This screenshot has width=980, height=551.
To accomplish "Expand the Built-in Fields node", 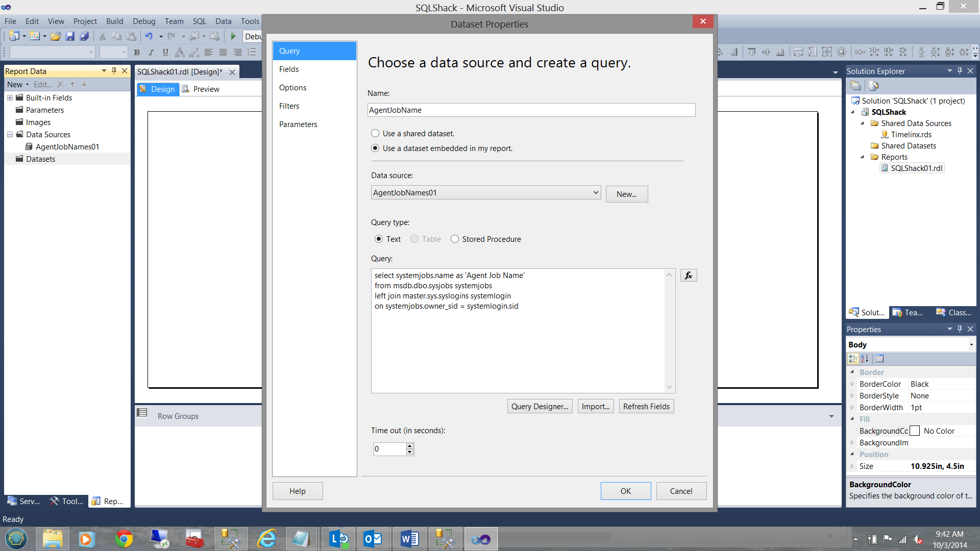I will pos(10,98).
